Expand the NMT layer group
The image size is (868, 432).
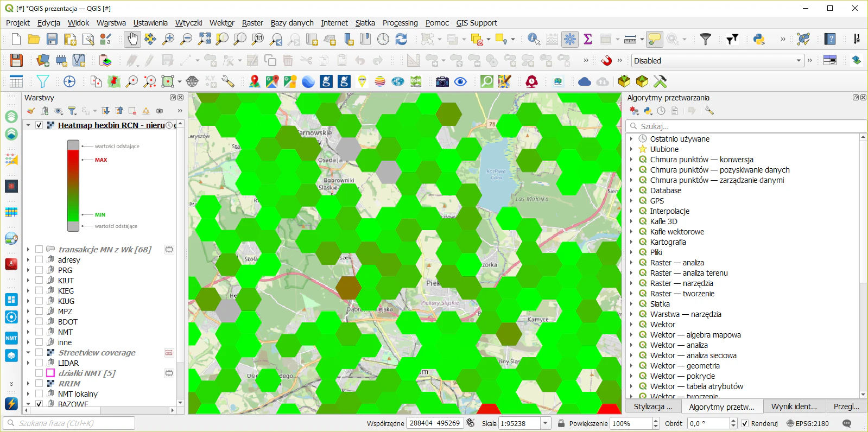pyautogui.click(x=28, y=332)
